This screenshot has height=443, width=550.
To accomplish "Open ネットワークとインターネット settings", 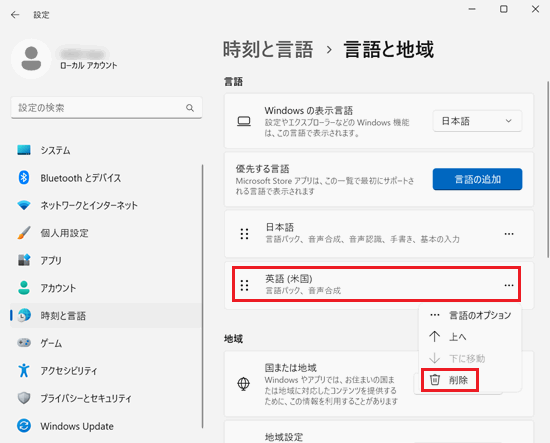I will pyautogui.click(x=106, y=205).
